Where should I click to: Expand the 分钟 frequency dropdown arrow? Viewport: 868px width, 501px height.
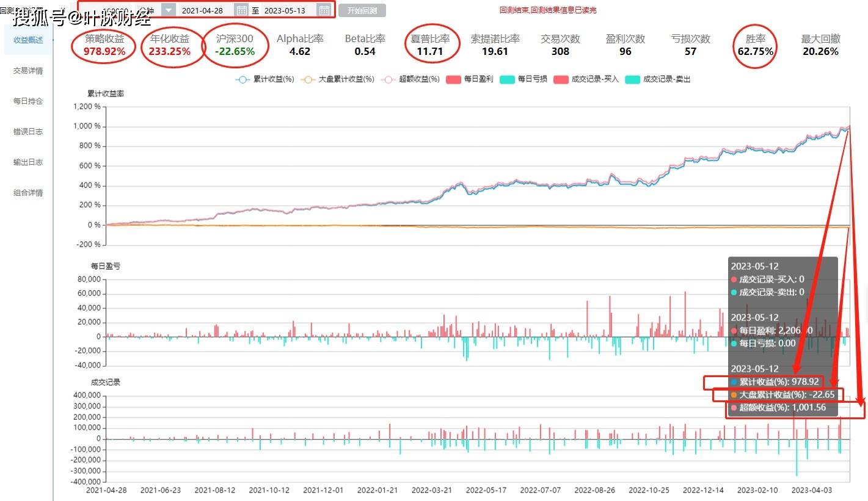click(169, 10)
